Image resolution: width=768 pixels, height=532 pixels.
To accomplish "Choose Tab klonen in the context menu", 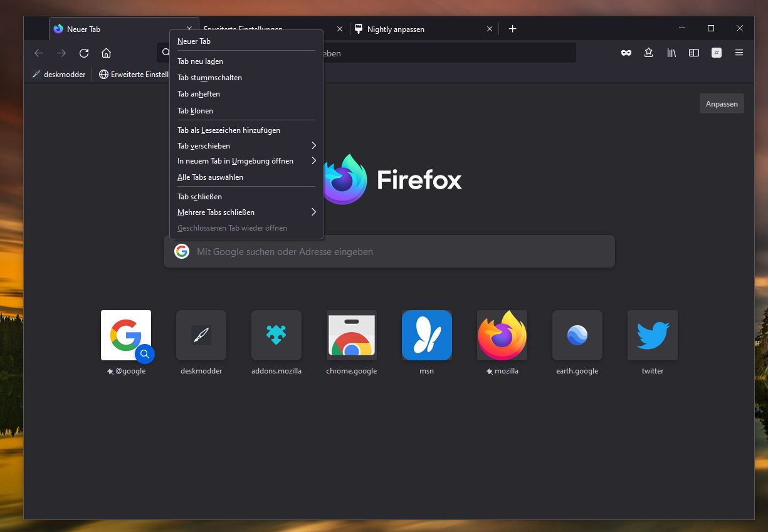I will pos(246,111).
